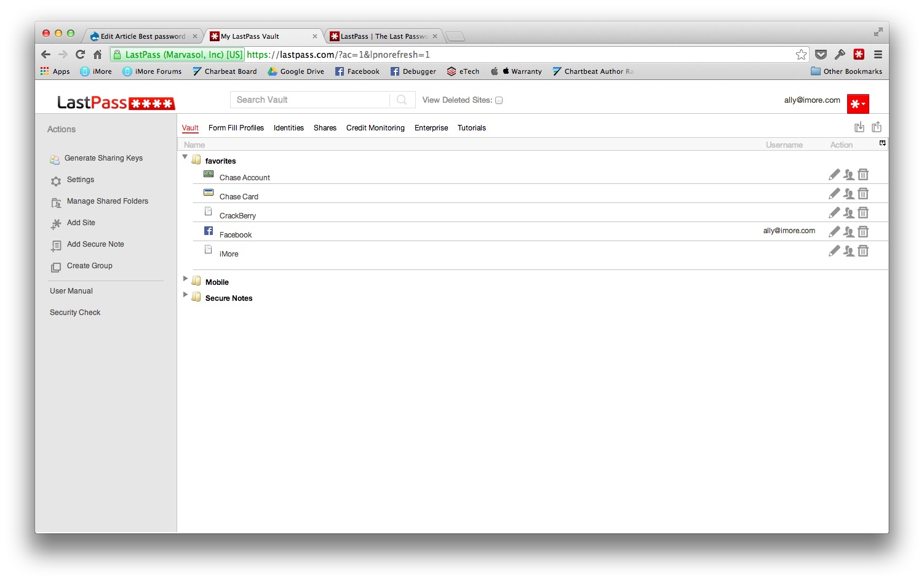
Task: Open the Tutorials tab
Action: pyautogui.click(x=472, y=128)
